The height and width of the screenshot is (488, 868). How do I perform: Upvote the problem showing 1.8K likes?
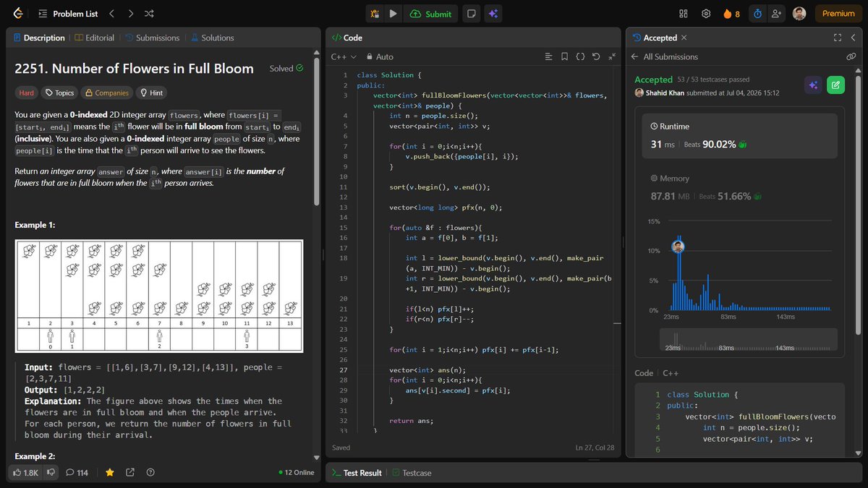click(26, 472)
